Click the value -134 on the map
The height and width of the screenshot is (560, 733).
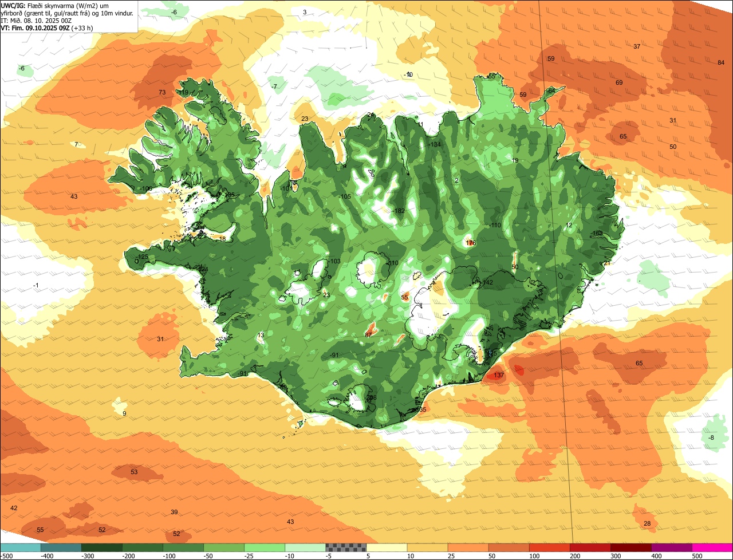point(435,144)
